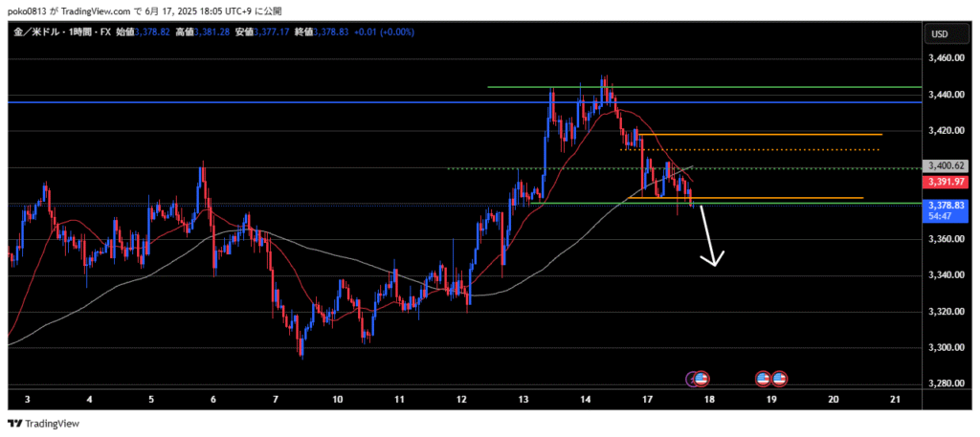Click the date 13 on time axis

[523, 398]
